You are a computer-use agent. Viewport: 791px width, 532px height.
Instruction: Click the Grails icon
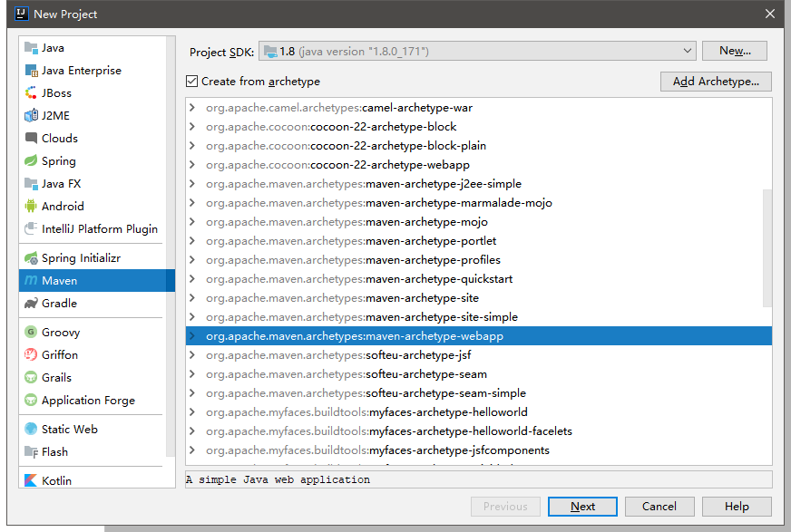(31, 377)
